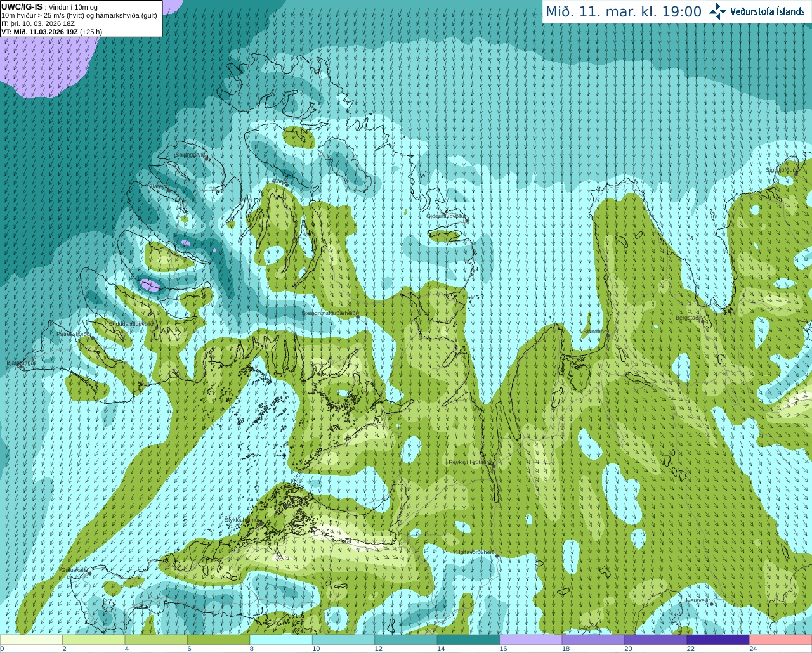
Task: Click the 0–2 m/s legend swatch
Action: click(x=32, y=640)
